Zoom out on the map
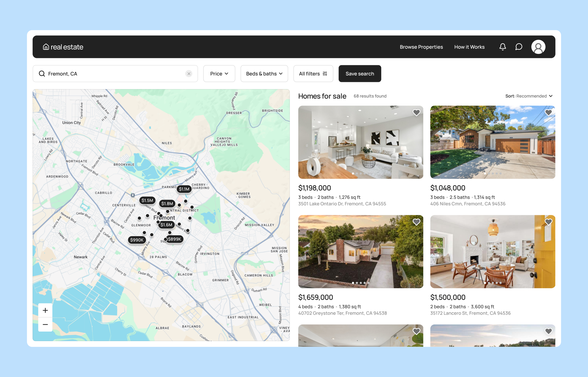 point(45,325)
